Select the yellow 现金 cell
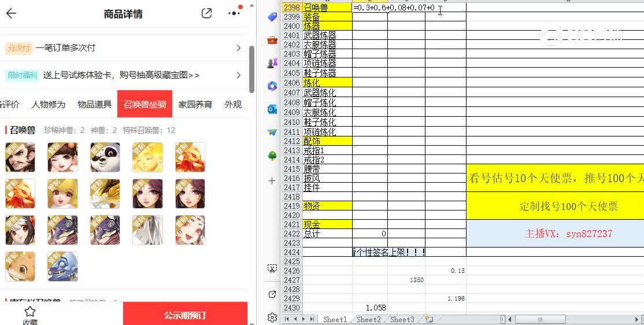The height and width of the screenshot is (325, 644). (327, 224)
